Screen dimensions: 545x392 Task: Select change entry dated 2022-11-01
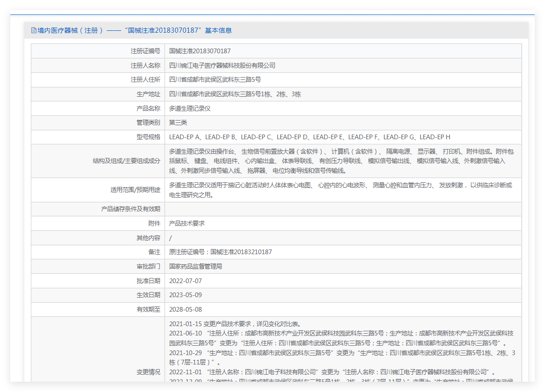331,372
